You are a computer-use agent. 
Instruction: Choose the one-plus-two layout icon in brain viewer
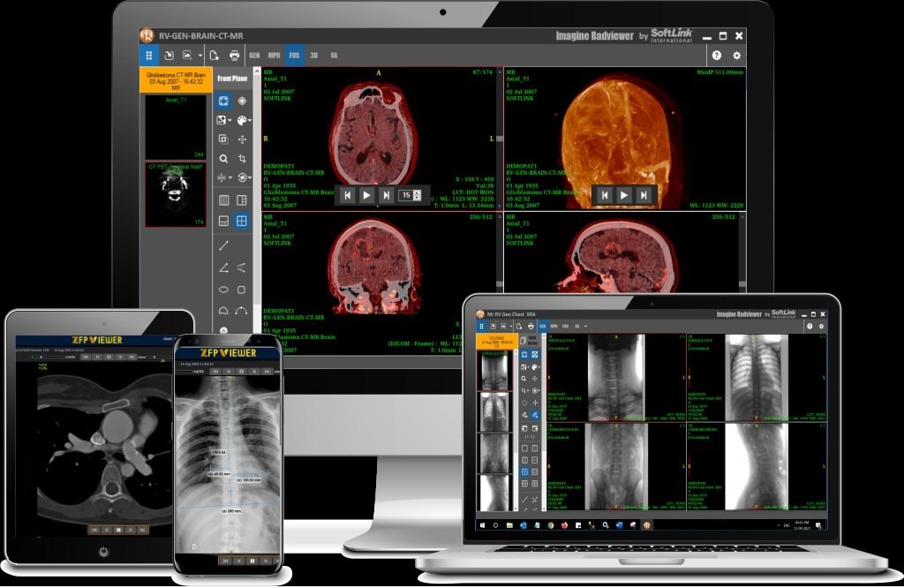point(242,200)
